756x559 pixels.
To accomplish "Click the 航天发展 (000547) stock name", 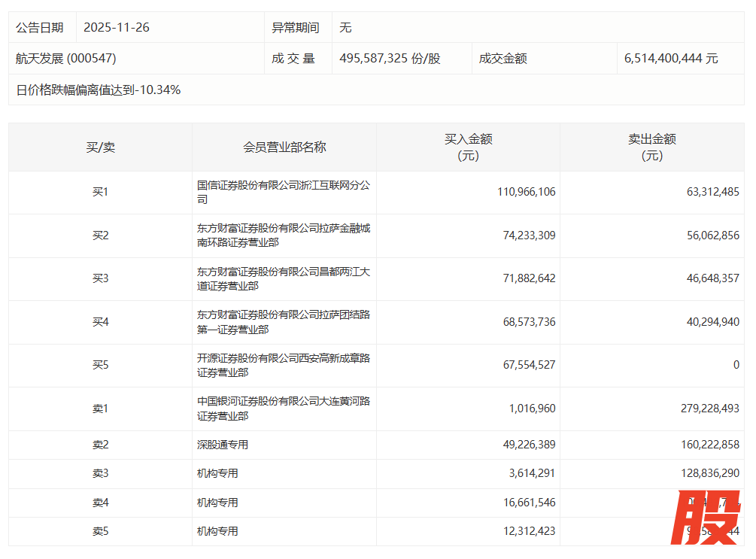I will pos(66,58).
